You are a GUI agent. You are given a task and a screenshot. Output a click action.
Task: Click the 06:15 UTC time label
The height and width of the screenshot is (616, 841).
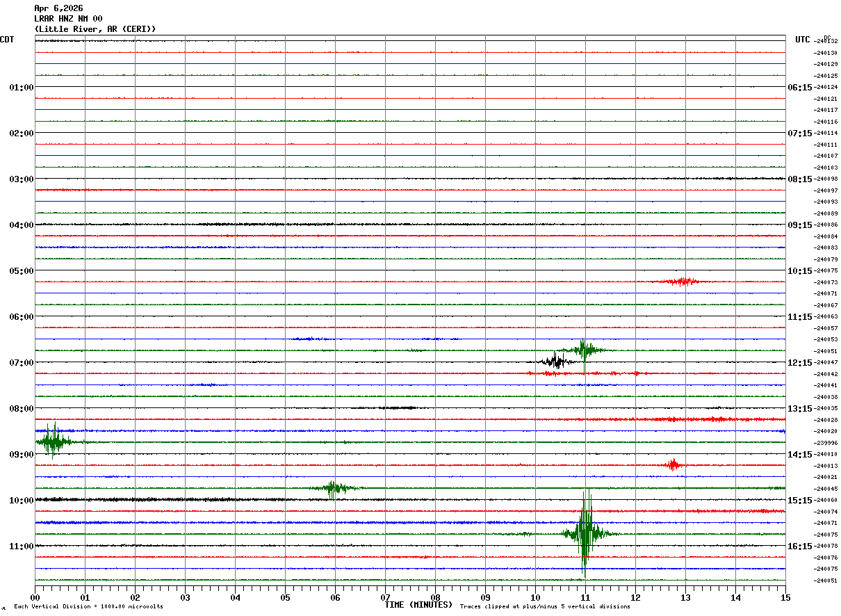799,88
